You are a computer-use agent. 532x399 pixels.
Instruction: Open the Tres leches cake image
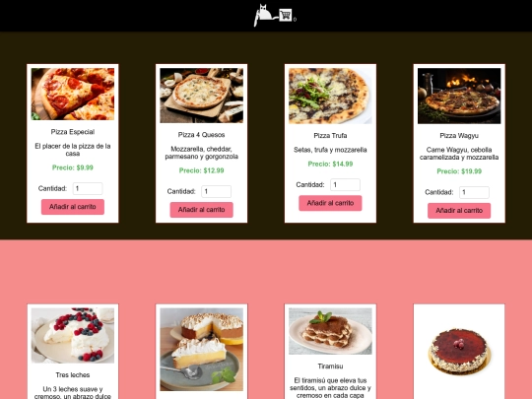tap(73, 336)
